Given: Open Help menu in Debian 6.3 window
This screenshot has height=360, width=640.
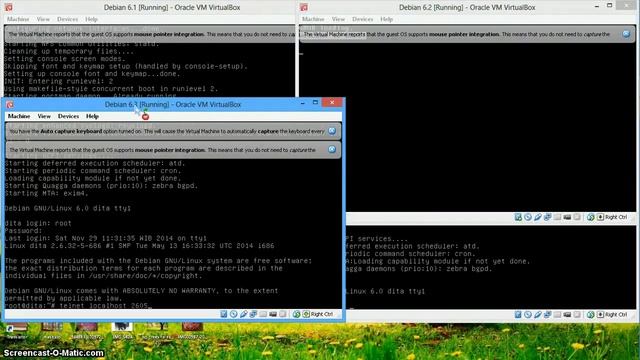Looking at the screenshot, I should (x=92, y=116).
